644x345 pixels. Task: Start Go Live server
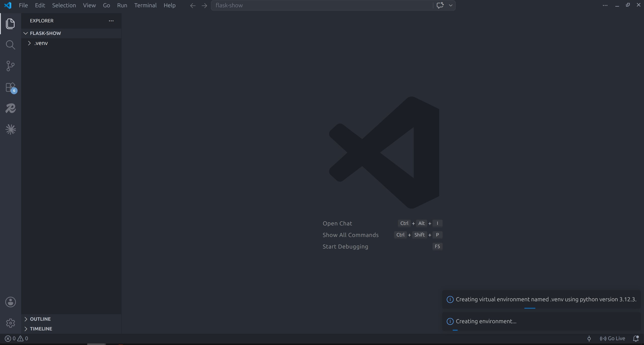click(612, 338)
